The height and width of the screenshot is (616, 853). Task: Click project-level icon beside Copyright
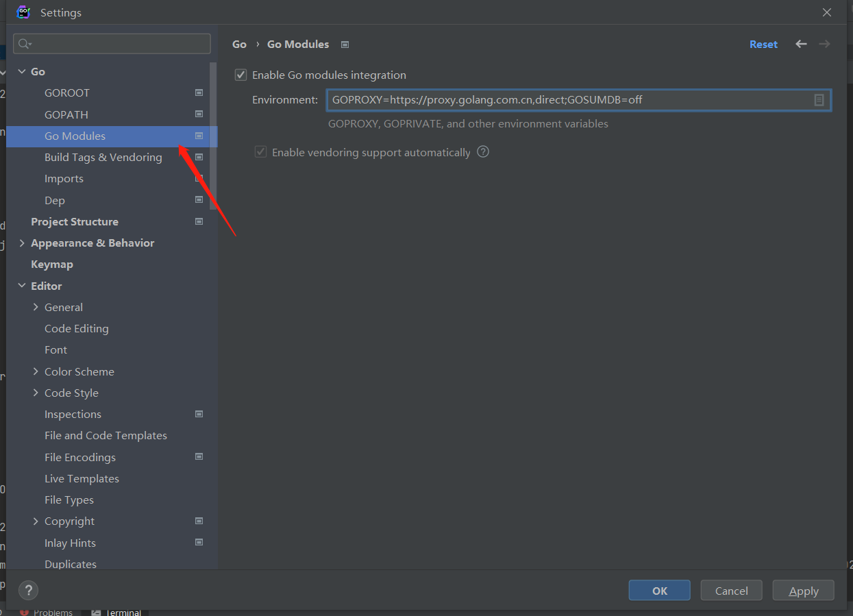click(x=199, y=521)
